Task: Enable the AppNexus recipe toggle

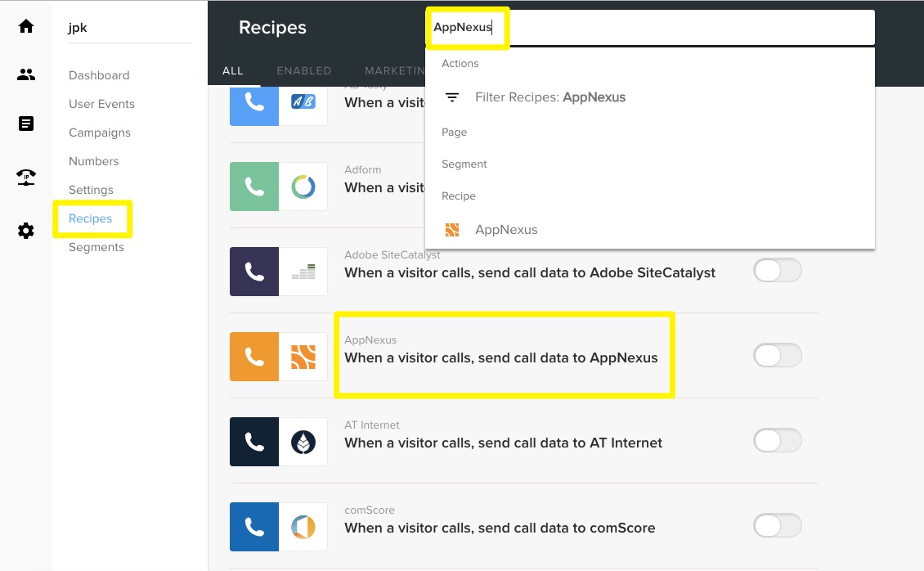Action: tap(778, 355)
